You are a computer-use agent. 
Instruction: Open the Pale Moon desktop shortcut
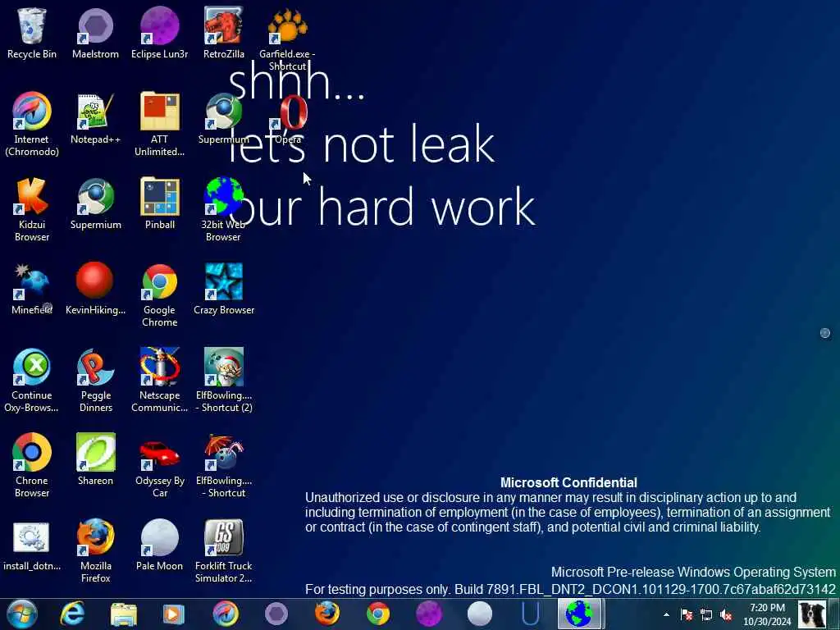160,546
